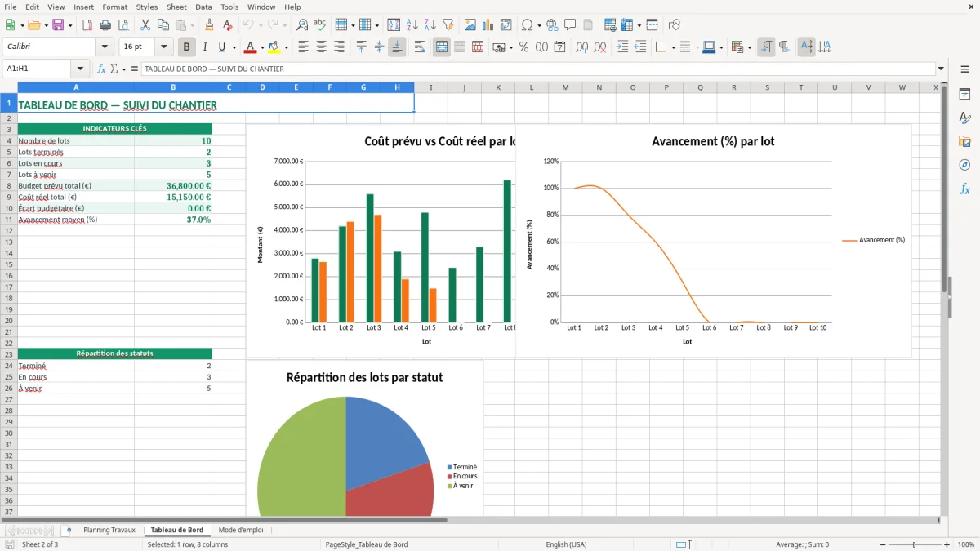Open the sidebar Functions fx icon
This screenshot has height=551, width=980.
(x=964, y=189)
